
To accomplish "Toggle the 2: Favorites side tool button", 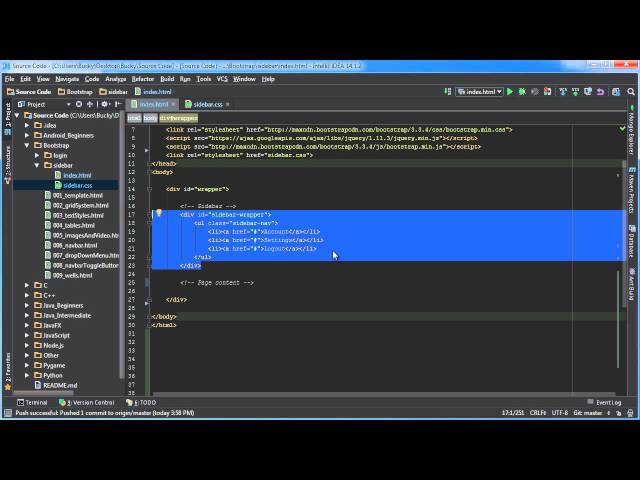I will tap(8, 371).
